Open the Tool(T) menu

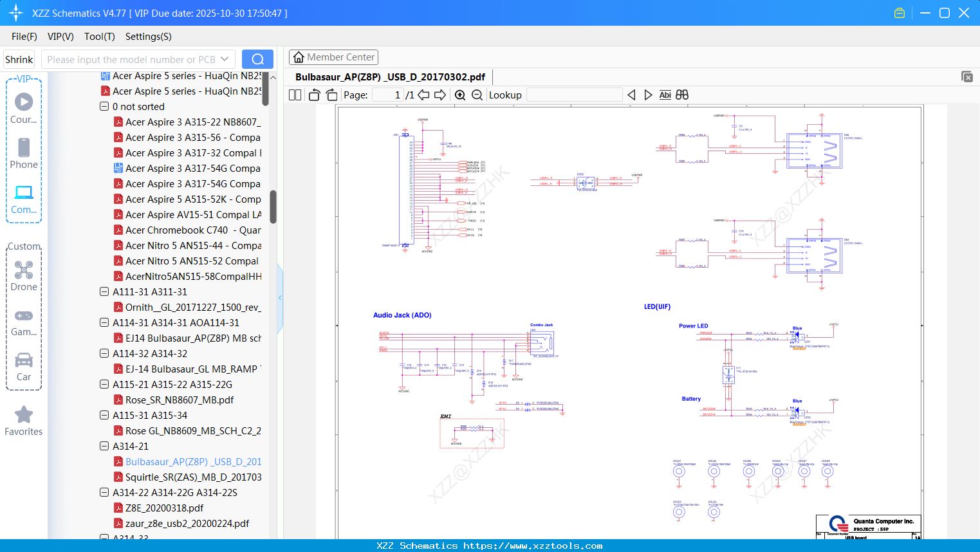99,37
